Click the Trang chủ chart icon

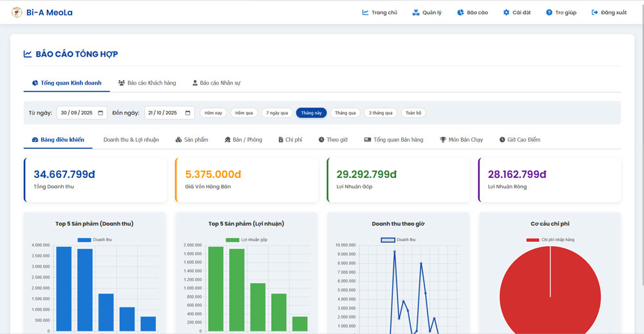click(366, 12)
